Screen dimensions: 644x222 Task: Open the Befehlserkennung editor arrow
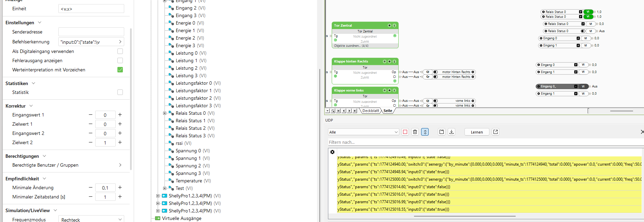point(120,42)
